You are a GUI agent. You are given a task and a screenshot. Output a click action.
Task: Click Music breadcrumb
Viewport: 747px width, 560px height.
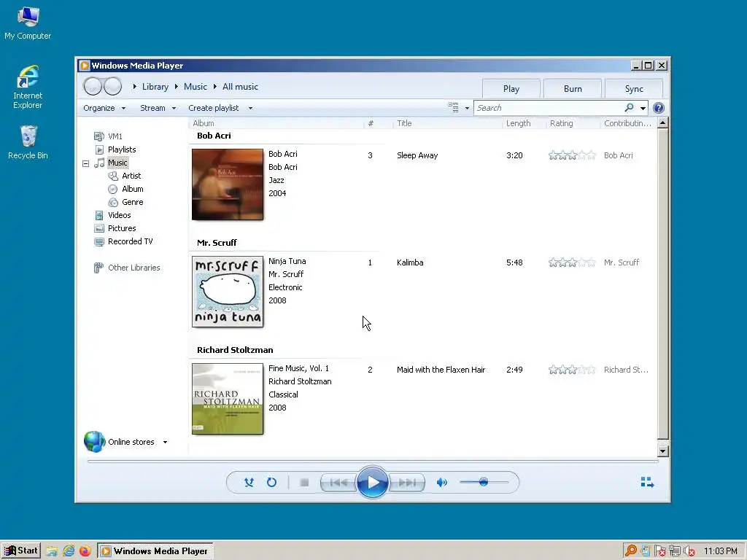click(196, 87)
